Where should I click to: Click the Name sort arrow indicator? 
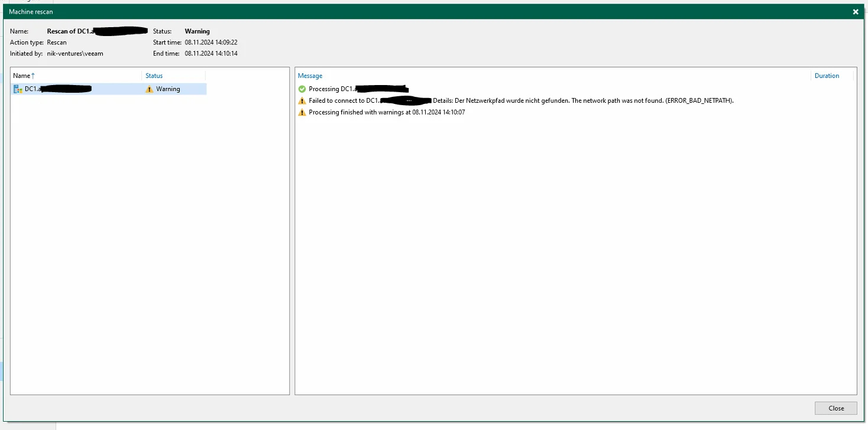pyautogui.click(x=33, y=76)
